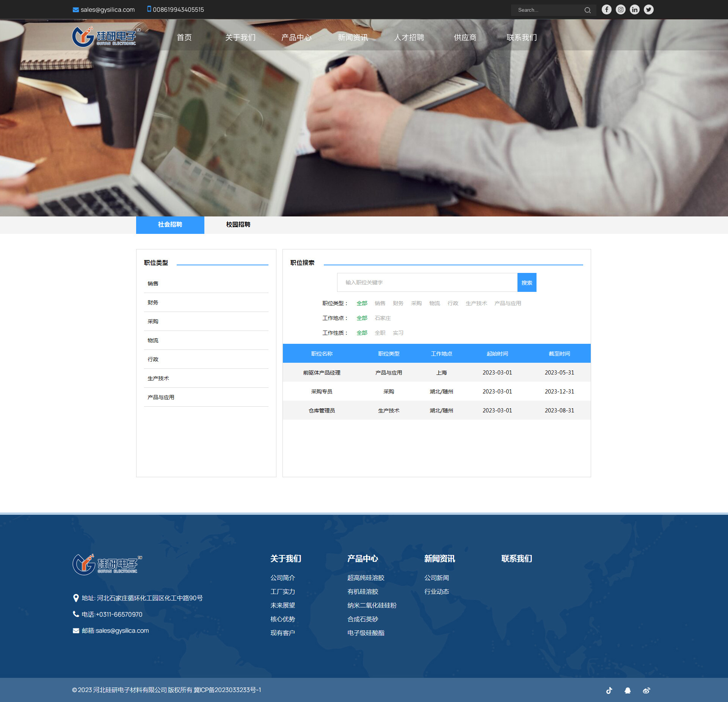
Task: Open 供应商 navigation item
Action: [x=465, y=38]
